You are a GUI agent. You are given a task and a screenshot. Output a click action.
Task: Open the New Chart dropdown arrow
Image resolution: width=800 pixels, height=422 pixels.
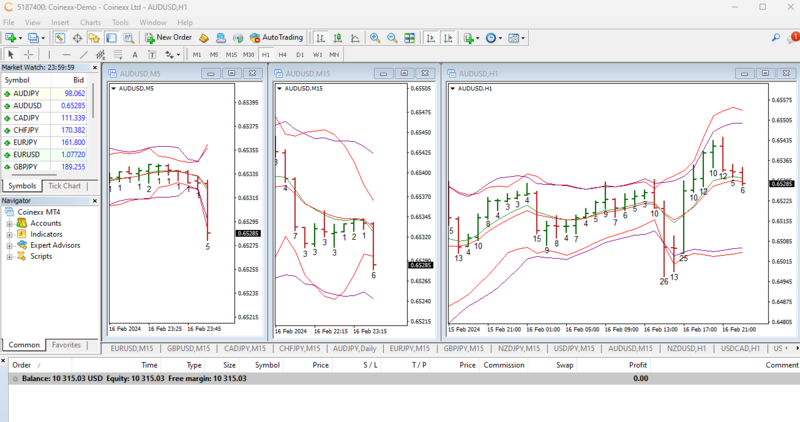coord(20,38)
